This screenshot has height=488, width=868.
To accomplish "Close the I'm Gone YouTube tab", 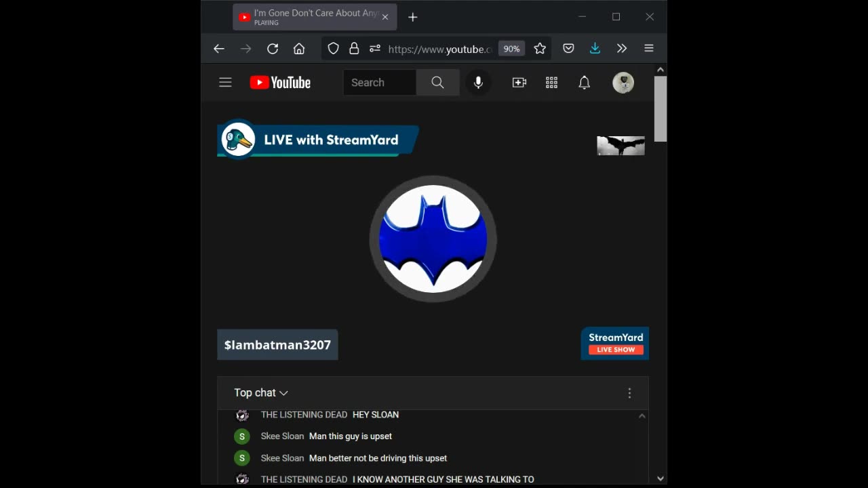I will 385,17.
